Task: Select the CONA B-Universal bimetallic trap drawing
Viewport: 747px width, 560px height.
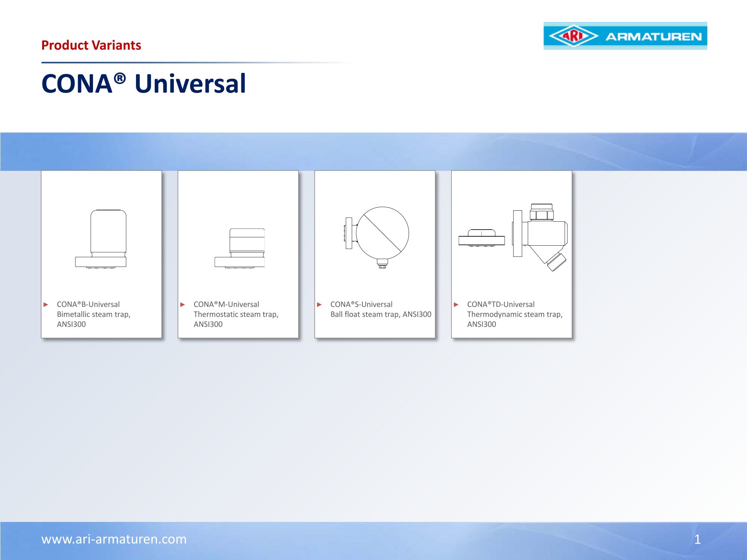Action: 101,239
